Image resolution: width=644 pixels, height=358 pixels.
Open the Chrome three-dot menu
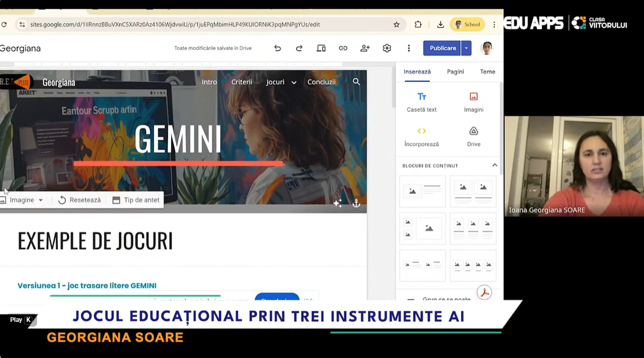494,25
